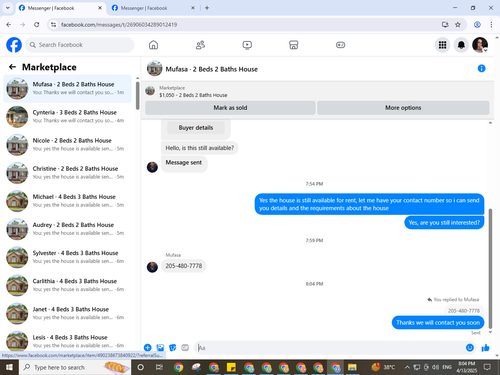Open Carlithia 4 Beds 3 Baths conversation

pyautogui.click(x=68, y=285)
